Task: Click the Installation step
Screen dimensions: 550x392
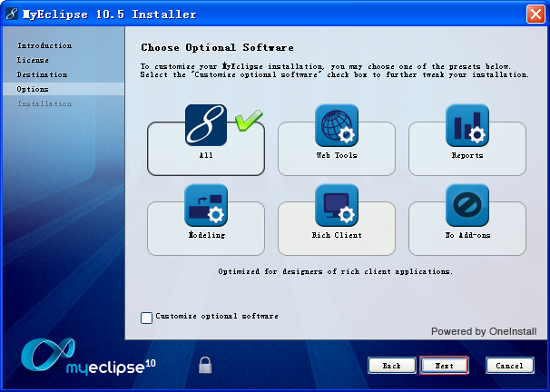Action: (44, 103)
